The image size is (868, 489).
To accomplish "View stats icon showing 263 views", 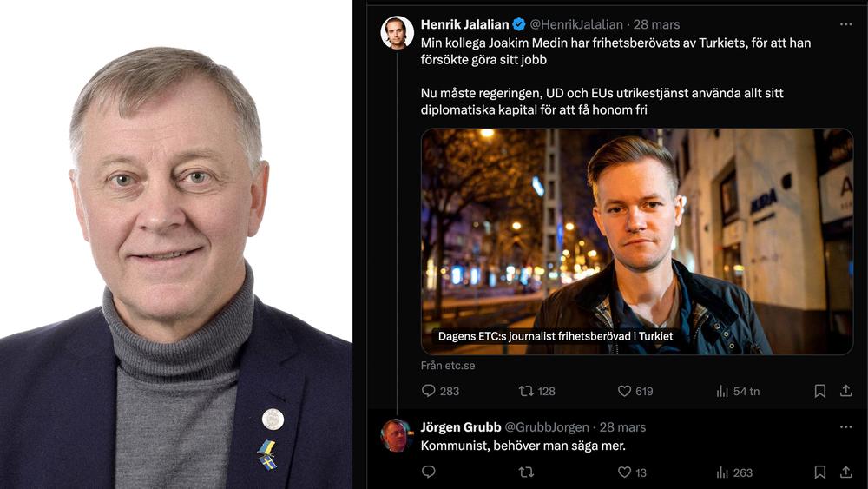I will pyautogui.click(x=722, y=472).
